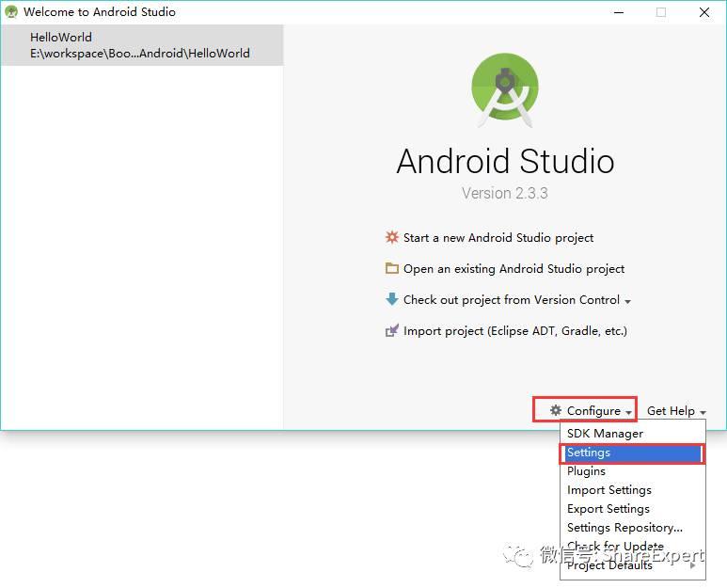Click the large Android Studio compass logo
Screen dimensions: 727x588
point(505,90)
